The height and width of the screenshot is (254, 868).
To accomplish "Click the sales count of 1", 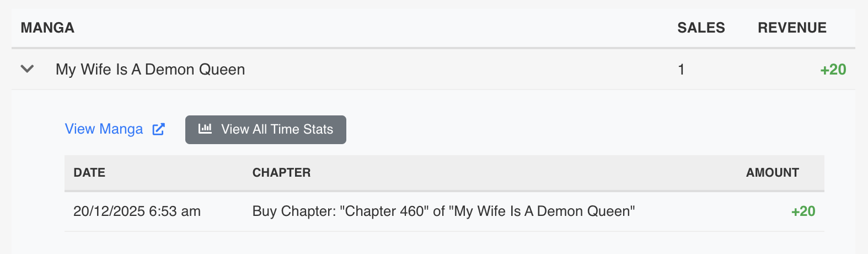I will (681, 70).
